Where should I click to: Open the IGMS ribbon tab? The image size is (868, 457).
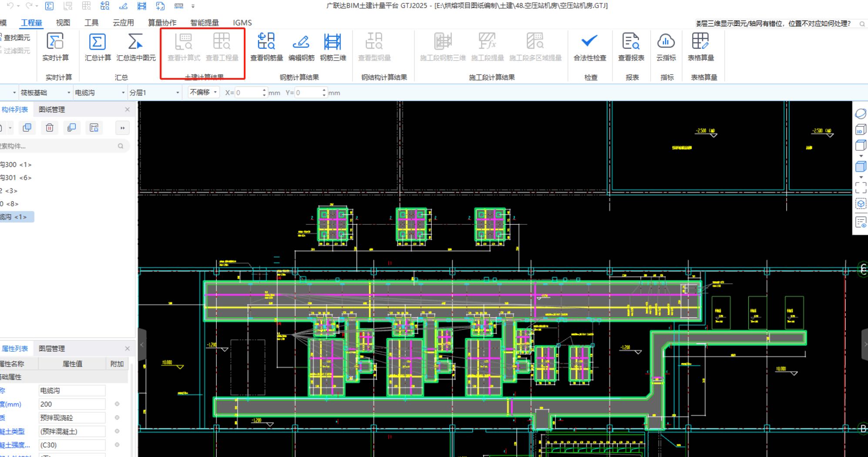coord(242,23)
